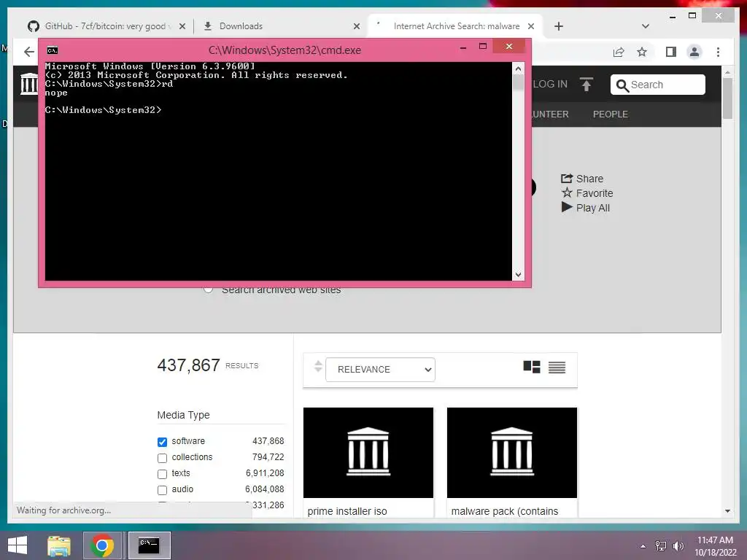Click the volume speaker tray icon
This screenshot has width=747, height=560.
(678, 545)
